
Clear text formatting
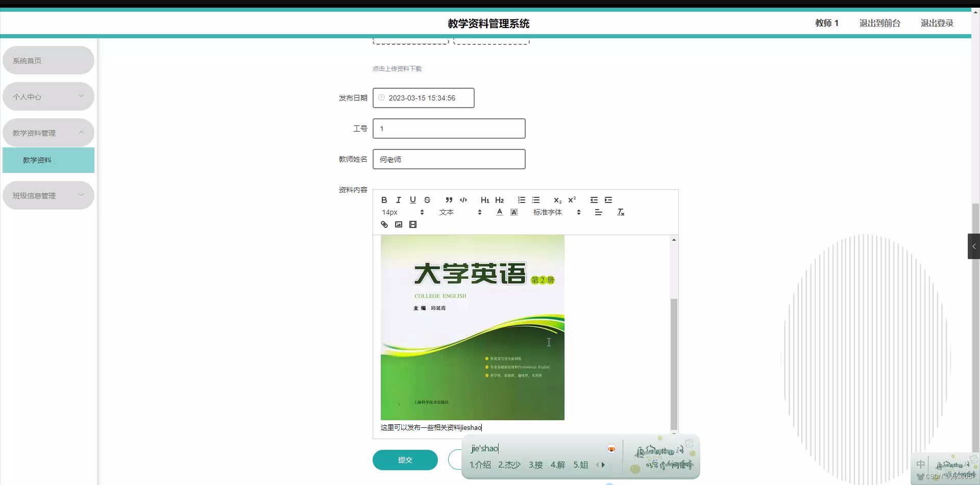pyautogui.click(x=621, y=212)
